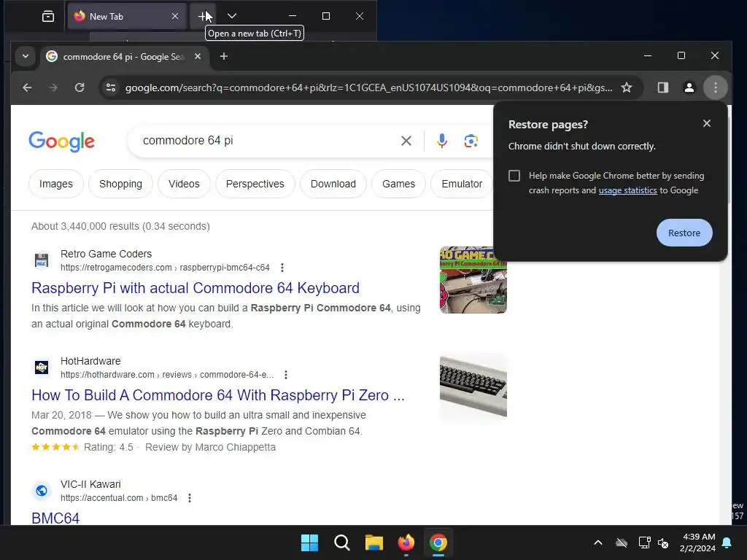
Task: Open HotHardware result options menu
Action: click(x=286, y=375)
